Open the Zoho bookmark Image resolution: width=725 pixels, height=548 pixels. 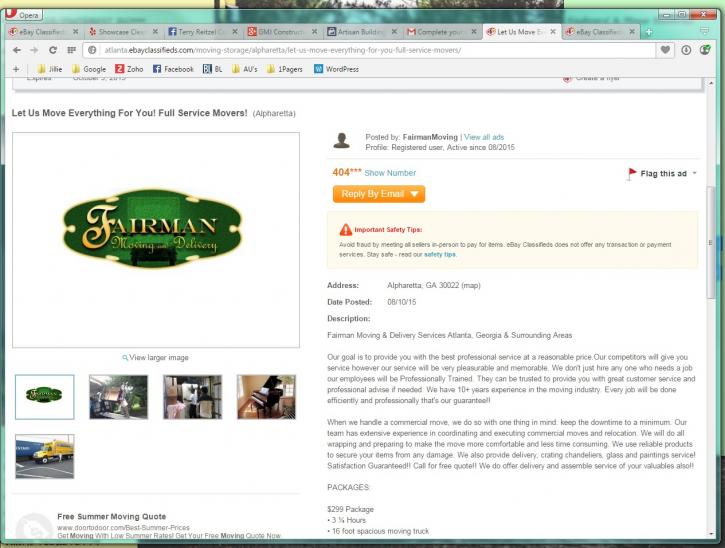129,69
